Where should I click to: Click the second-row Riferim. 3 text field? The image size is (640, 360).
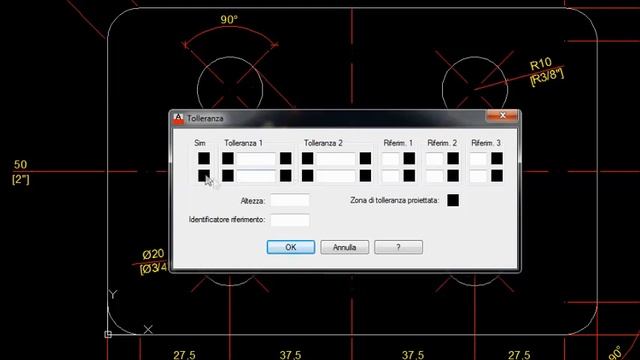pos(478,176)
